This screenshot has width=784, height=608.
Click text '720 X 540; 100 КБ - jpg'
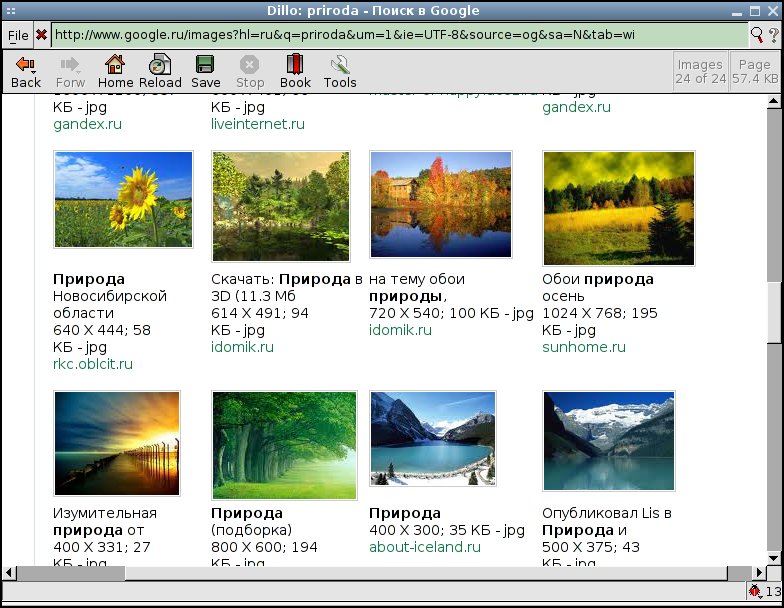[x=452, y=313]
